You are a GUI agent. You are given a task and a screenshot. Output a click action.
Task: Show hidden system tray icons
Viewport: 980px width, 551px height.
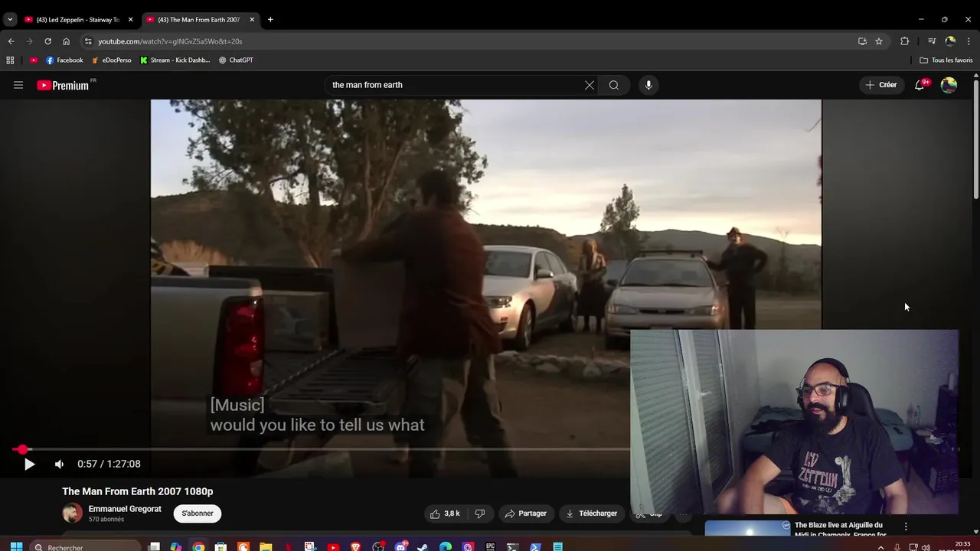click(880, 547)
